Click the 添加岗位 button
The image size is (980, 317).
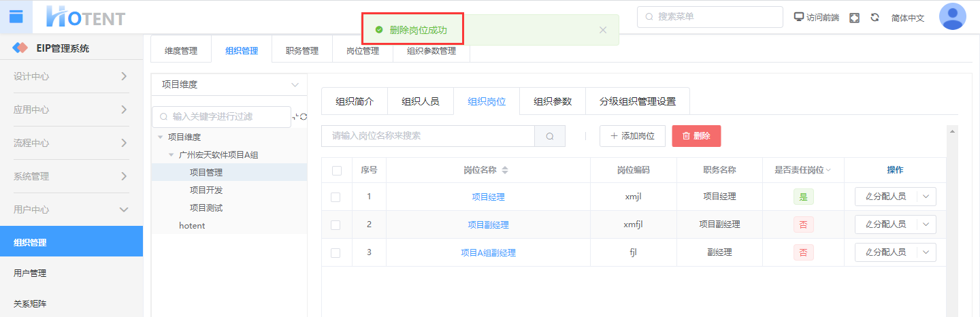[632, 136]
